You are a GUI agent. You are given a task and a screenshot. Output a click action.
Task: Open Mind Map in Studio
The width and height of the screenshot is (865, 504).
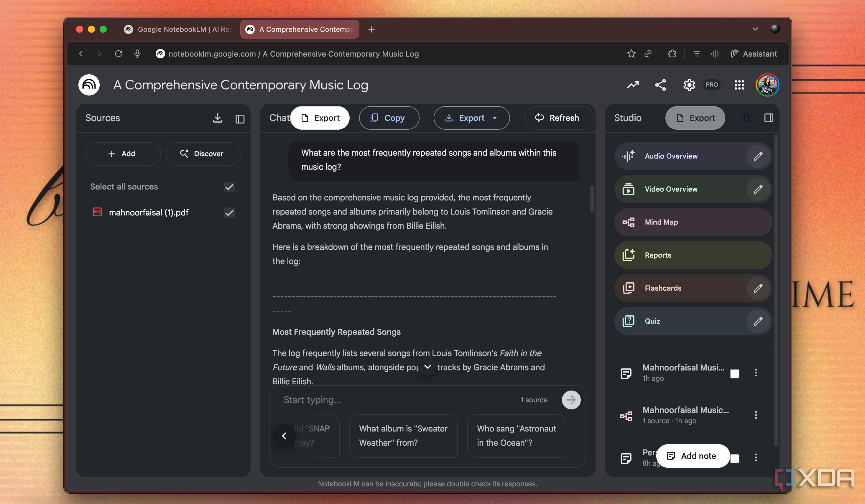coord(693,222)
